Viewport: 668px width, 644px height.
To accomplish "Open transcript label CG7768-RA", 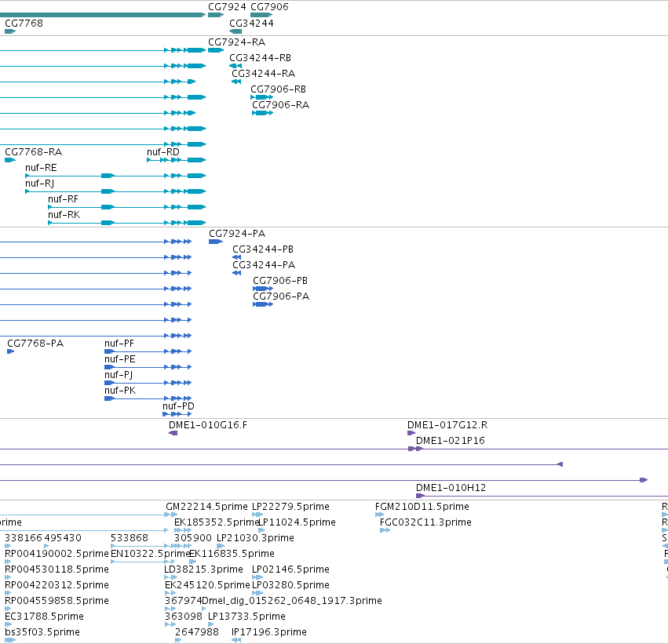I will tap(33, 152).
